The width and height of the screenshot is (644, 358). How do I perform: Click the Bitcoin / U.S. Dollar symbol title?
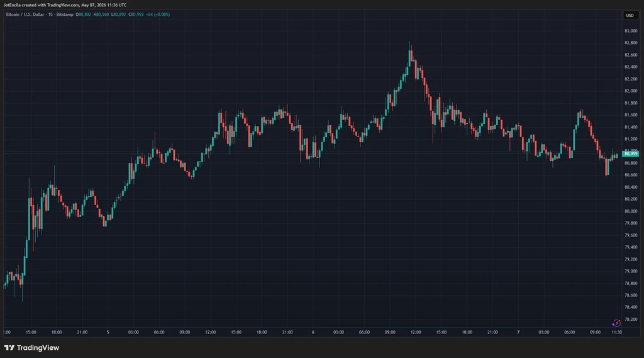pos(25,14)
